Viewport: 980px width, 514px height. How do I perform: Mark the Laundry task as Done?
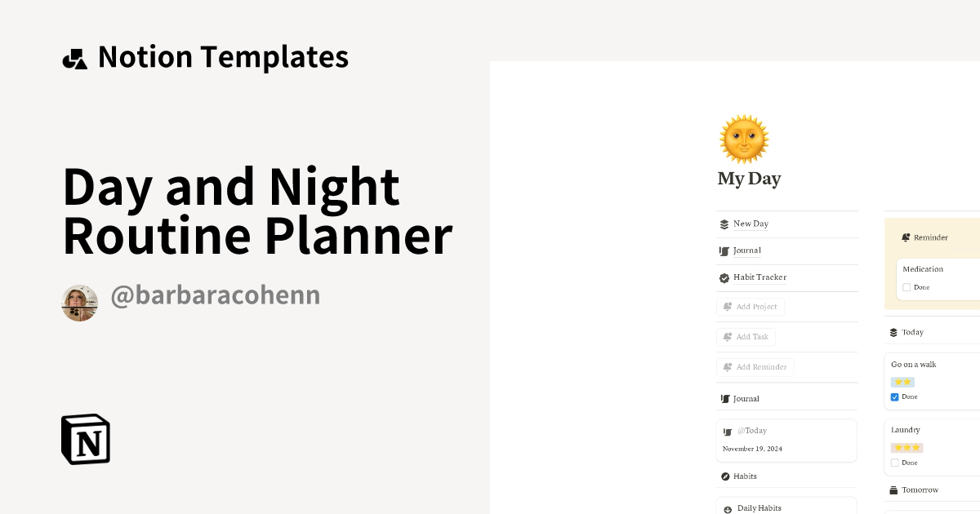pyautogui.click(x=894, y=463)
